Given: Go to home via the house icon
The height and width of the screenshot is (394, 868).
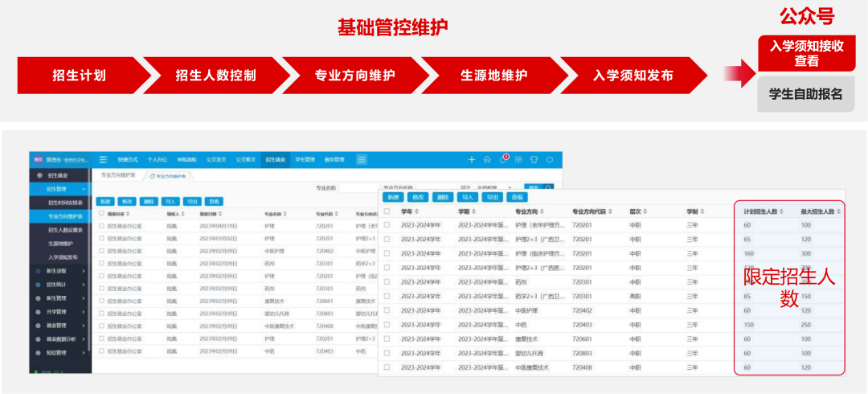Looking at the screenshot, I should 487,159.
